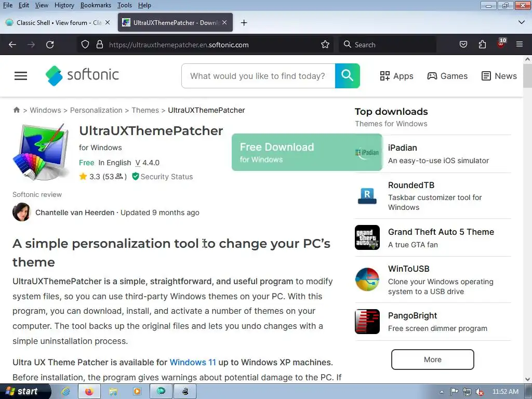This screenshot has width=532, height=399.
Task: Open the tracking protection shield icon
Action: pos(85,45)
